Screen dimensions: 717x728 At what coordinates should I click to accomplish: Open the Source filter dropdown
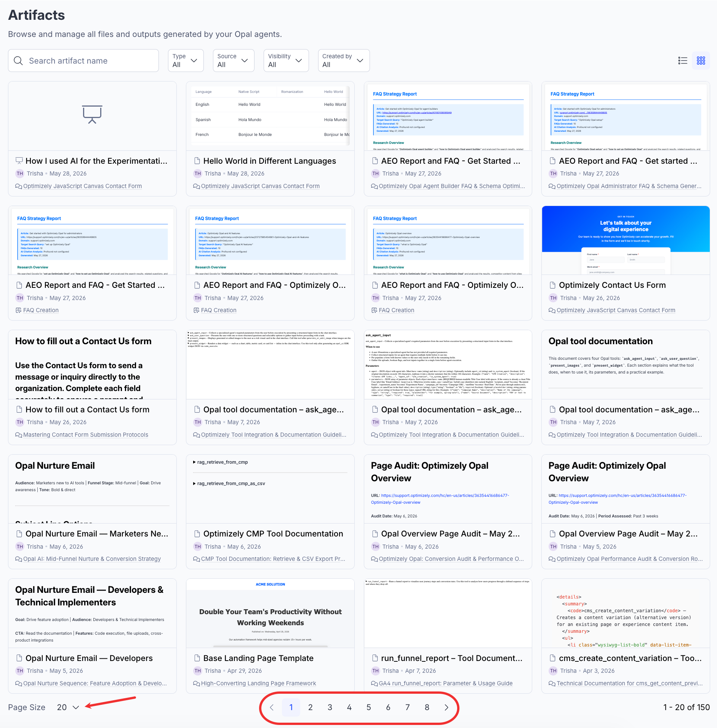pyautogui.click(x=234, y=61)
